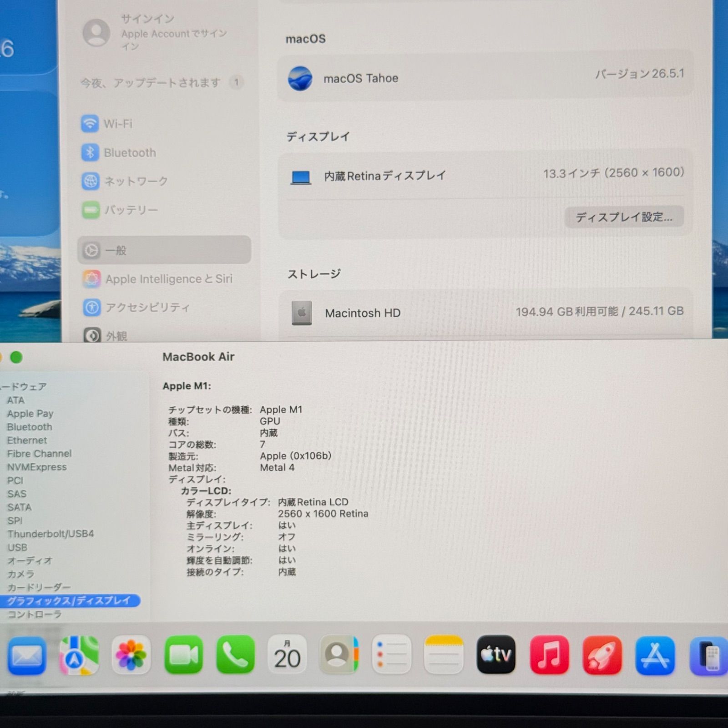The height and width of the screenshot is (728, 728).
Task: Click the 2560 x 1600 Retina value
Action: pyautogui.click(x=323, y=514)
